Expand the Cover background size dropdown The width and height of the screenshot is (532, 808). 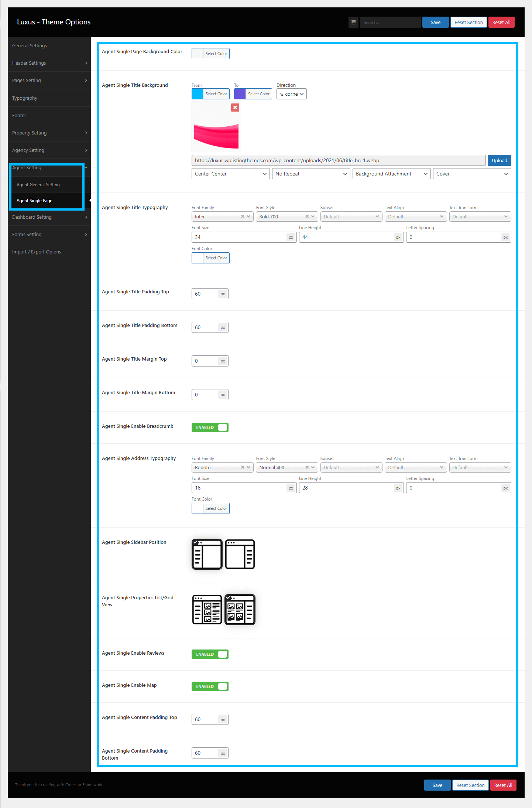pos(471,174)
